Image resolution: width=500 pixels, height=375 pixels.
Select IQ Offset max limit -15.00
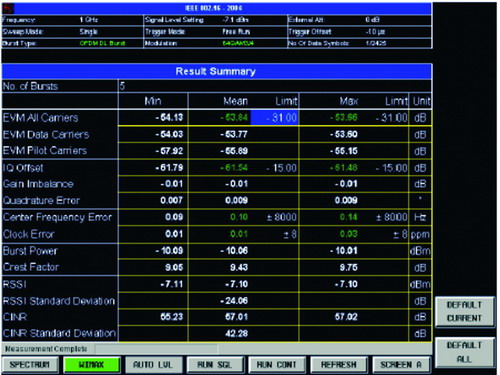tap(391, 168)
